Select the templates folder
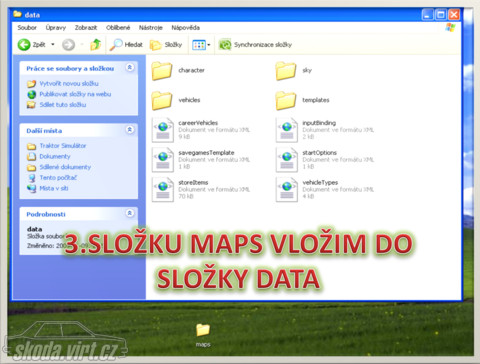The height and width of the screenshot is (364, 480). click(302, 100)
